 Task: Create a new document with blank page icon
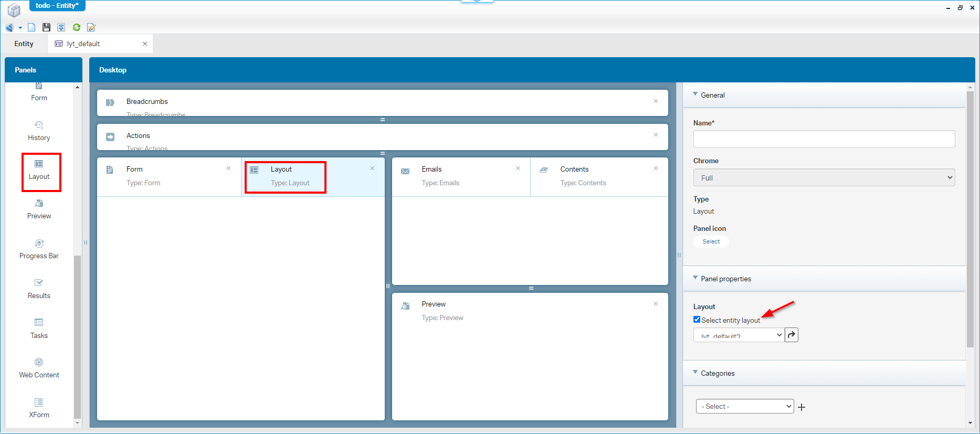31,27
